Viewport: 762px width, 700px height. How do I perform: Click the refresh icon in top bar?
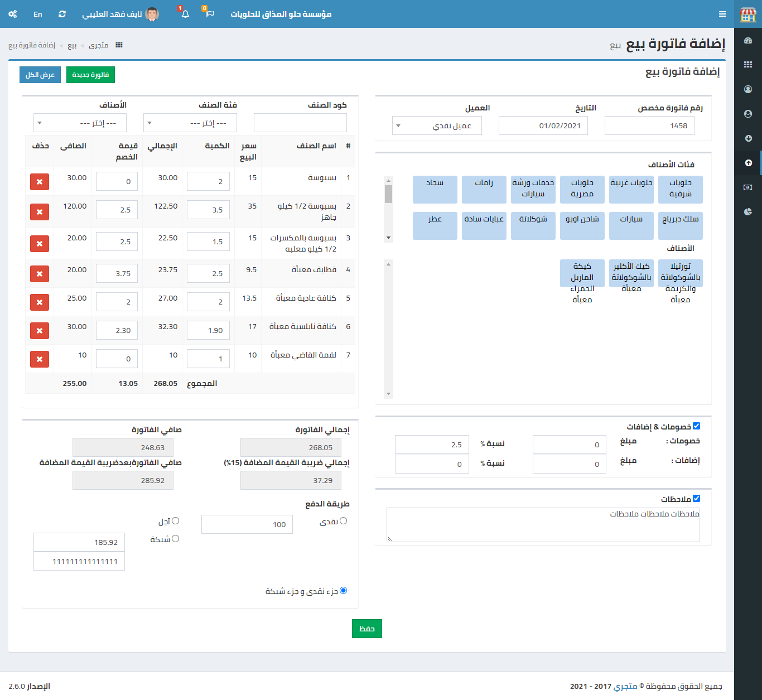[x=62, y=14]
